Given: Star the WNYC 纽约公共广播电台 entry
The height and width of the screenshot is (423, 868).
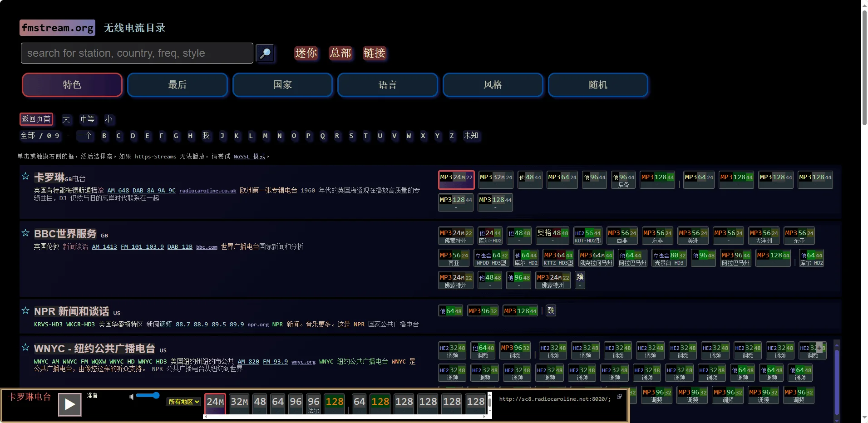Looking at the screenshot, I should [x=25, y=348].
